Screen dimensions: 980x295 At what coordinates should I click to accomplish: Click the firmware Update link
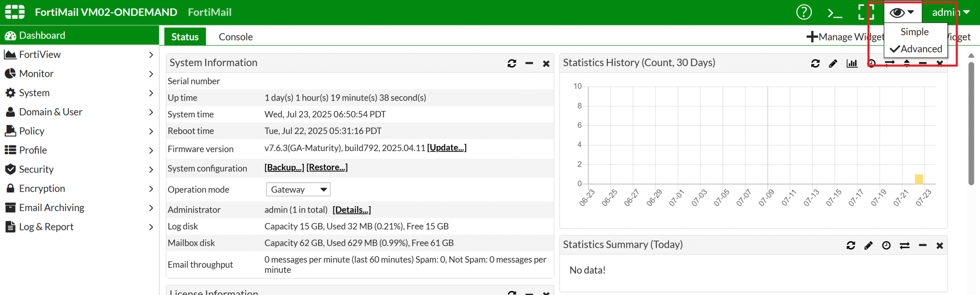tap(447, 148)
